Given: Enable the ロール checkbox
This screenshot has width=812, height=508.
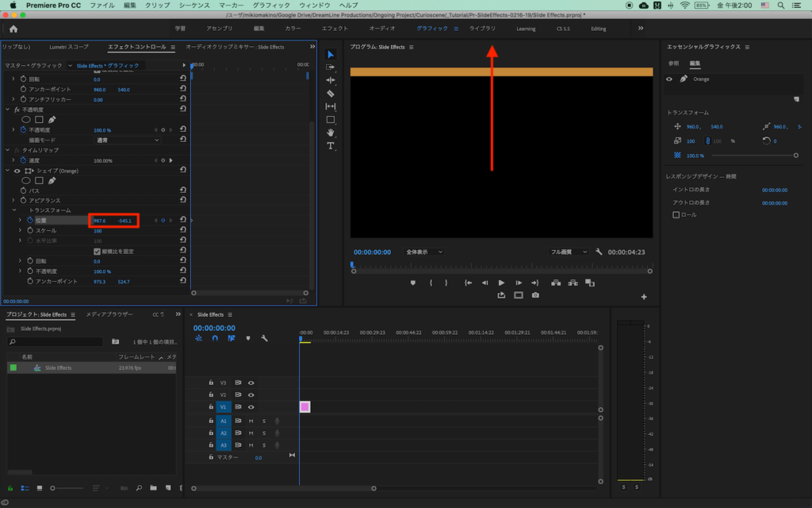Looking at the screenshot, I should click(676, 214).
